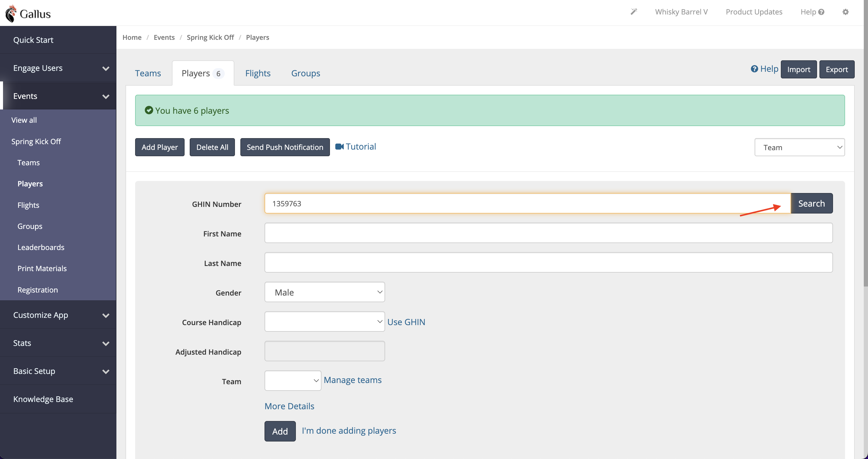The width and height of the screenshot is (868, 459).
Task: Click the page vertical scrollbar
Action: click(x=866, y=143)
